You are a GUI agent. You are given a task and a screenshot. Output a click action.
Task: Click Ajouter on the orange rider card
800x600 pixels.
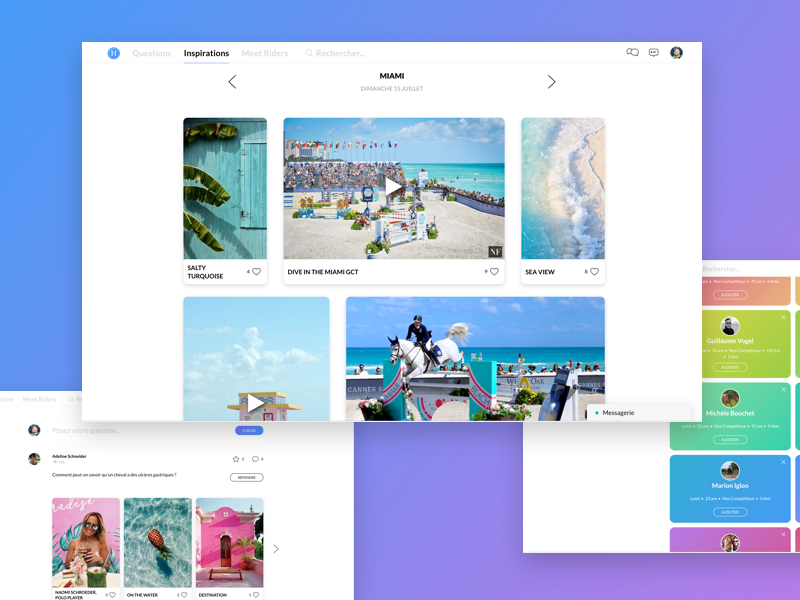(730, 295)
